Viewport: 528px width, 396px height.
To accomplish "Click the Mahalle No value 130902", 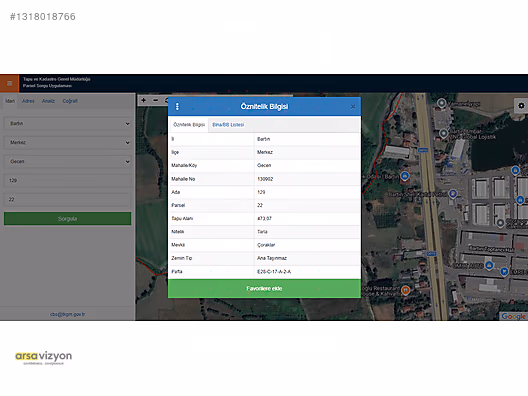I will pos(265,179).
